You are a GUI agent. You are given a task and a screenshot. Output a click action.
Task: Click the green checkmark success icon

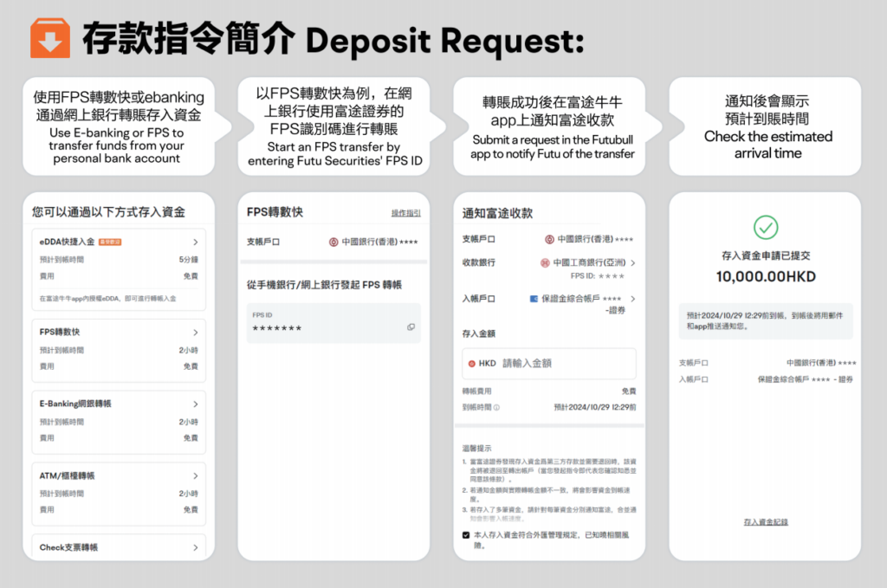[x=766, y=227]
